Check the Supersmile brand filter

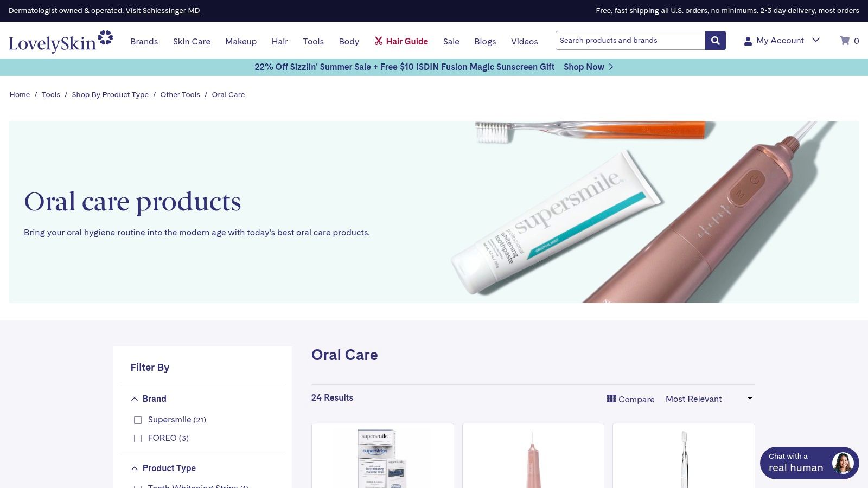[138, 420]
